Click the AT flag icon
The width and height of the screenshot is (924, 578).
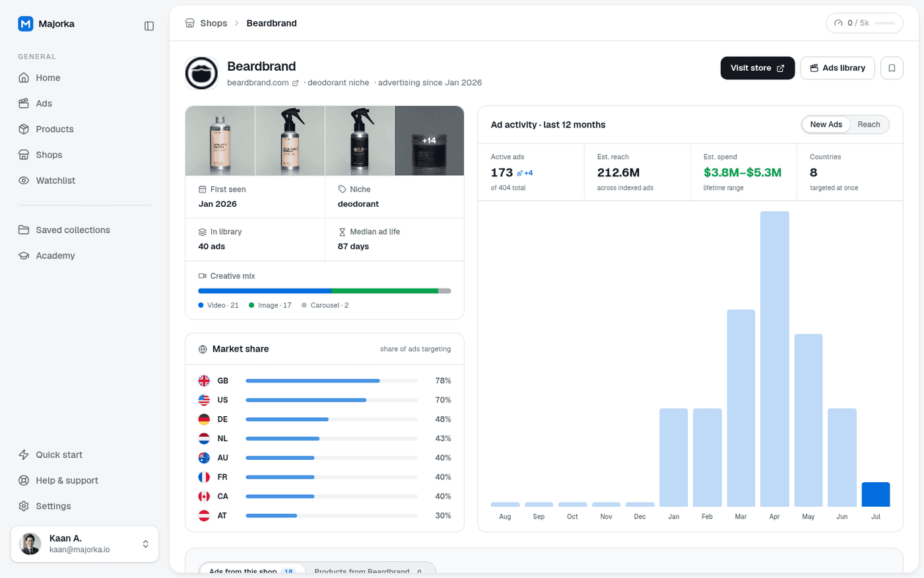coord(204,515)
